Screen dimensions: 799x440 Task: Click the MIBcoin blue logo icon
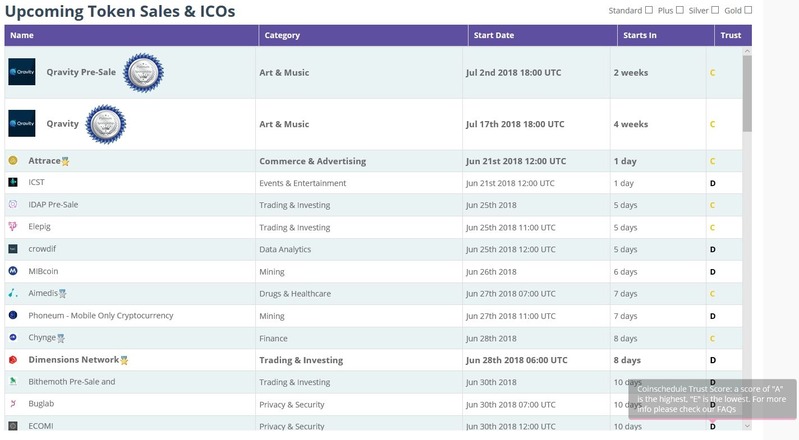(13, 271)
